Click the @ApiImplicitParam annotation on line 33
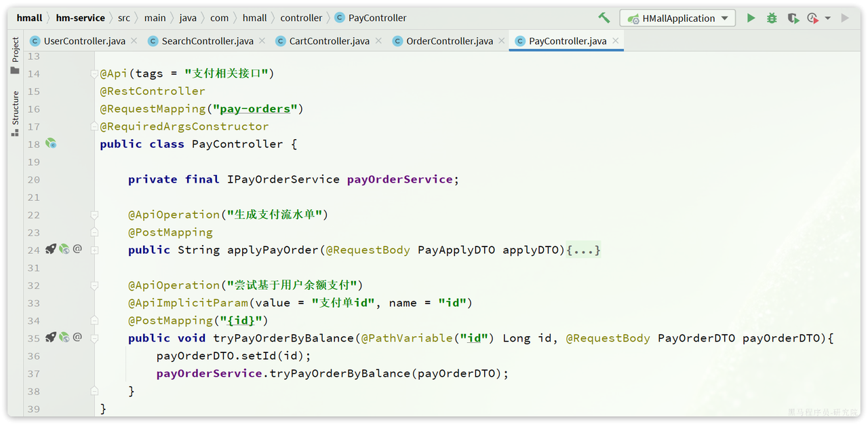The image size is (868, 425). click(x=188, y=303)
